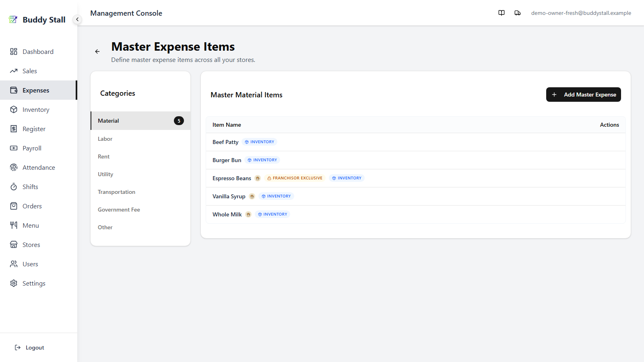The height and width of the screenshot is (362, 644).
Task: Click the Inventory badge on Burger Bun
Action: click(262, 160)
